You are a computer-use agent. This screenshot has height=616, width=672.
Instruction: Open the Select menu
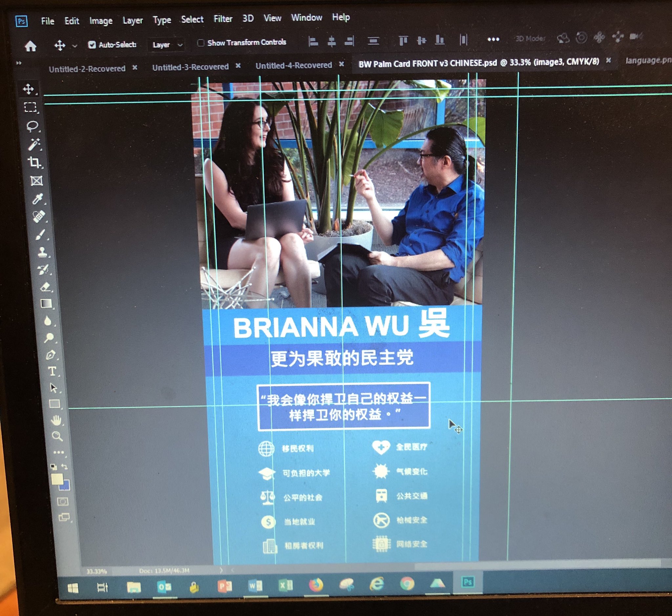pos(192,19)
